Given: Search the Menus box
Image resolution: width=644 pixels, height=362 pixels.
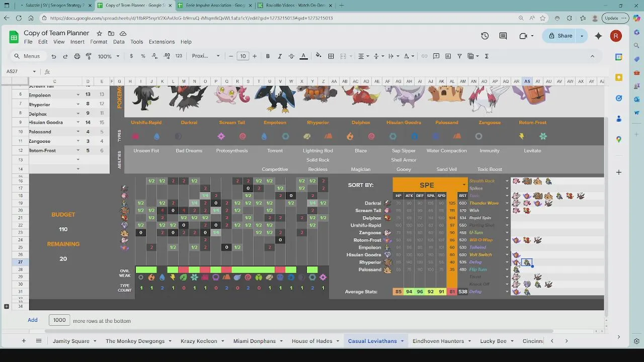Looking at the screenshot, I should 28,56.
